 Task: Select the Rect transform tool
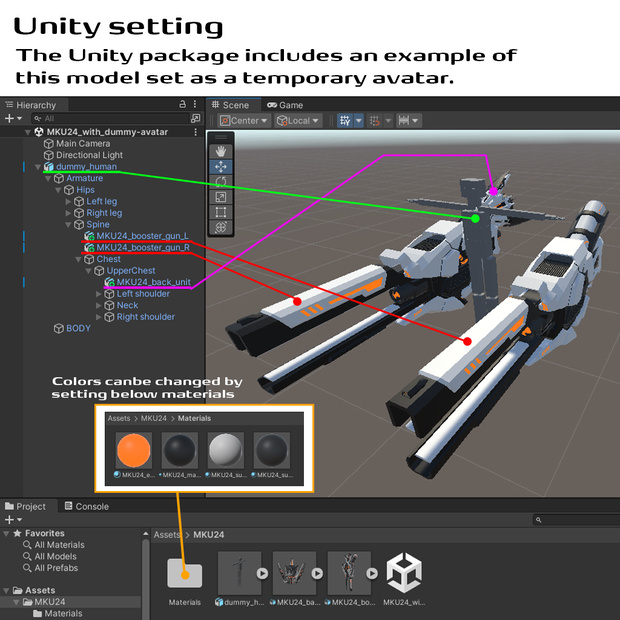point(221,212)
